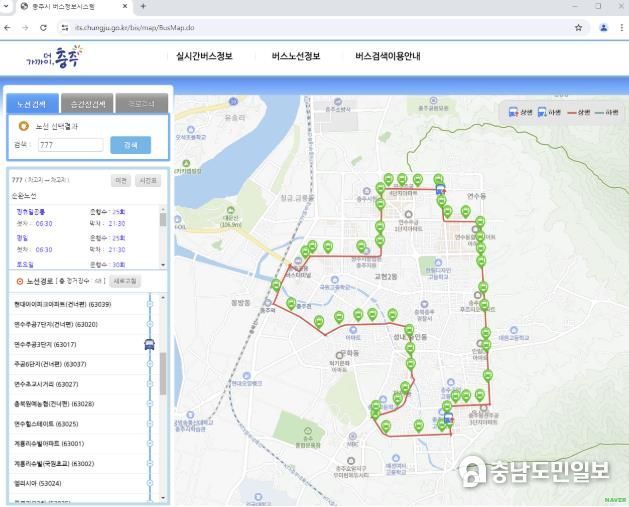The height and width of the screenshot is (507, 629).
Task: Open the Chrome profile icon
Action: (x=602, y=27)
